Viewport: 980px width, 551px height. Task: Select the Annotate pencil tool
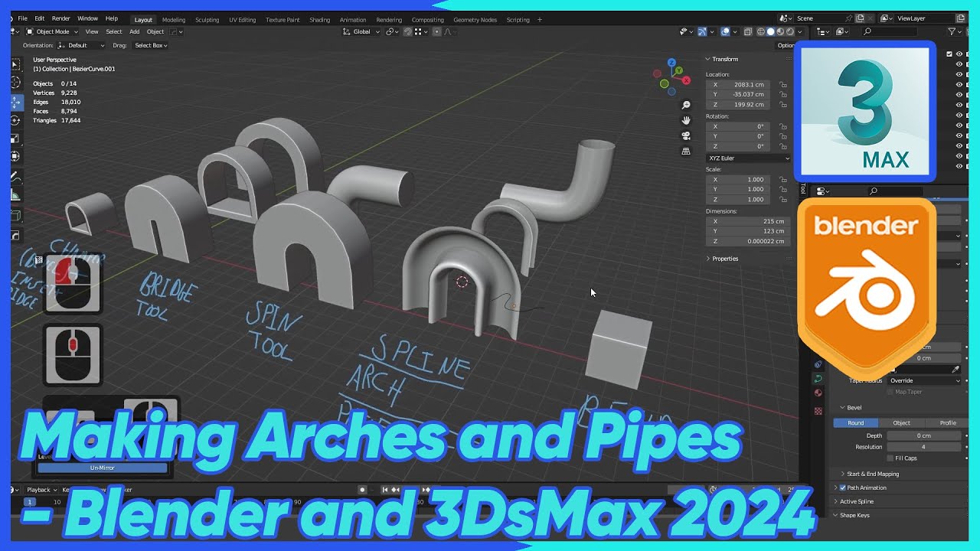15,176
